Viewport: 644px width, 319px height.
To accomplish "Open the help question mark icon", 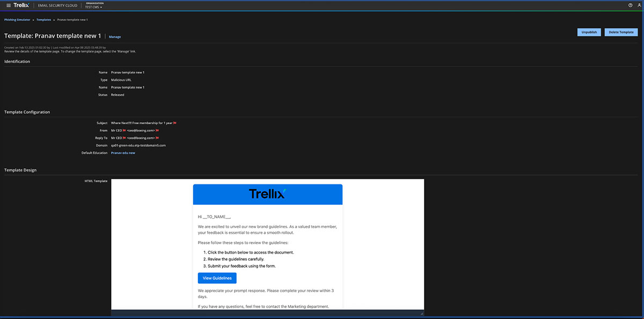I will pos(630,5).
